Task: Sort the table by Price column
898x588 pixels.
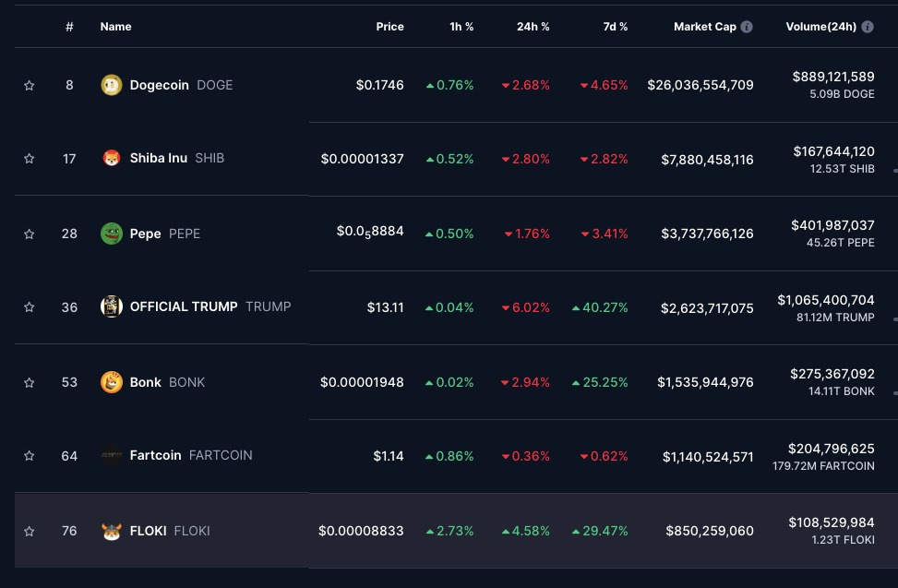Action: tap(389, 27)
